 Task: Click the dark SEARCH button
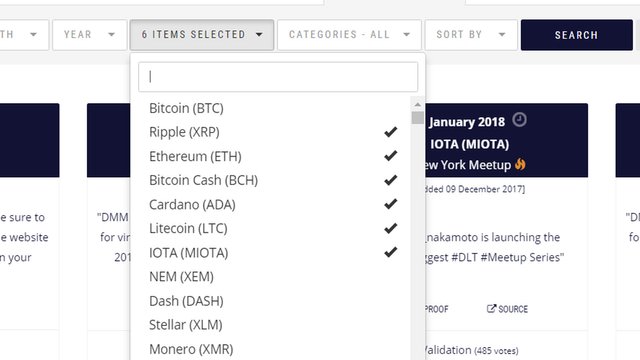(577, 35)
